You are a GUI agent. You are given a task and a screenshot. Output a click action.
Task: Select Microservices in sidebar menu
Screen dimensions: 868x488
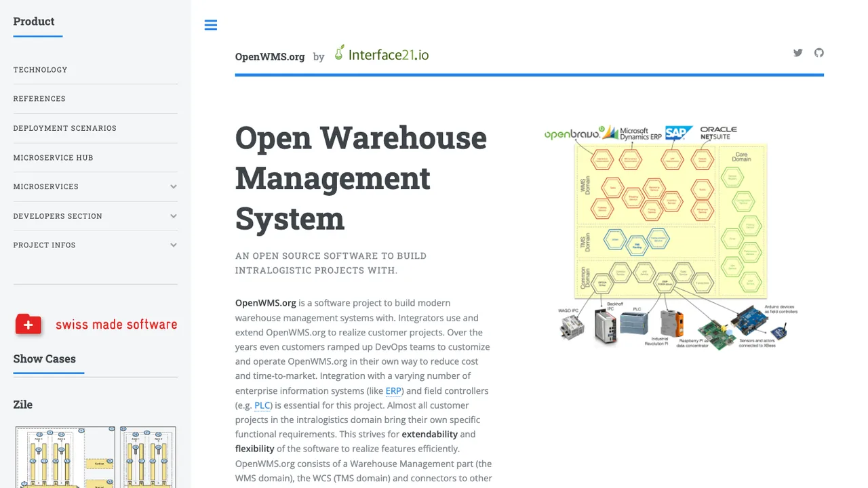click(x=46, y=187)
